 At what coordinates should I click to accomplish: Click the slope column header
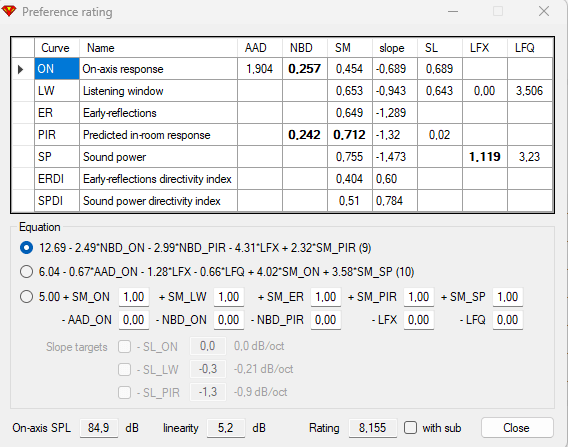pos(395,48)
